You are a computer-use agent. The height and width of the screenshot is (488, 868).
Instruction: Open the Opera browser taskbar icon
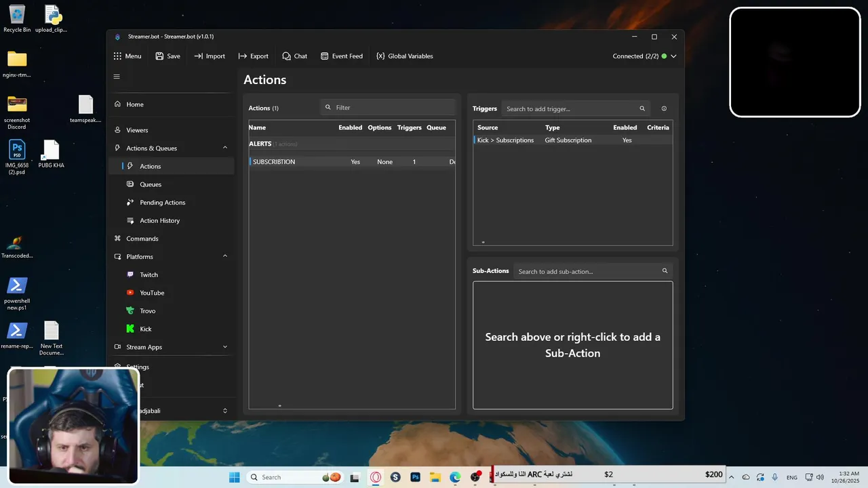click(376, 477)
